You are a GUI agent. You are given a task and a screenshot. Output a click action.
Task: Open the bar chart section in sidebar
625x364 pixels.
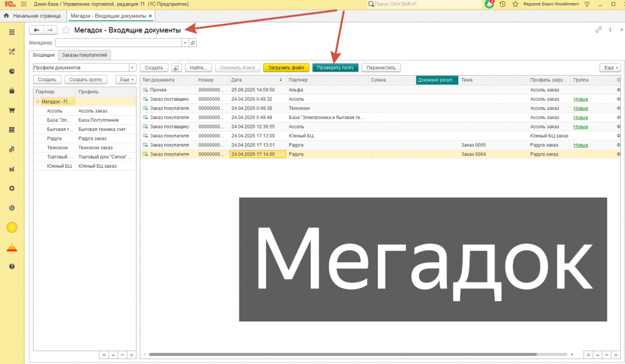coord(12,169)
